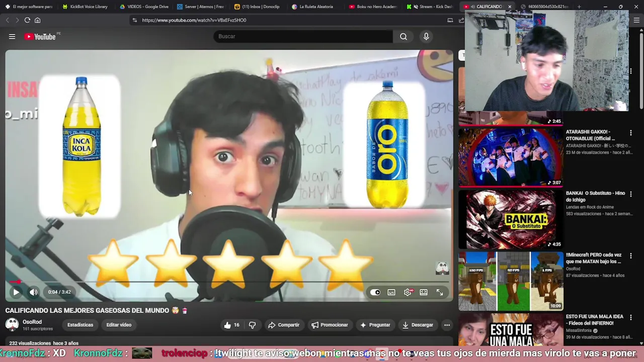Open options for ESTO FUE UNA MALA IDEA
This screenshot has height=362, width=644.
click(x=631, y=318)
